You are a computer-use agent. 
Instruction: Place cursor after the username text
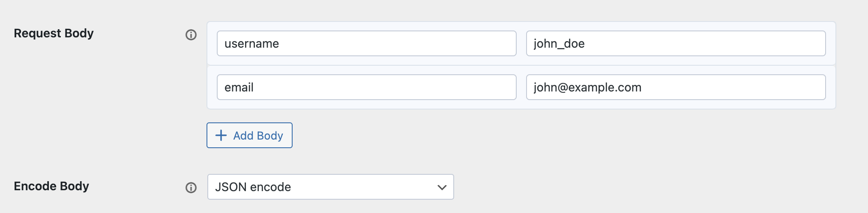[x=280, y=43]
